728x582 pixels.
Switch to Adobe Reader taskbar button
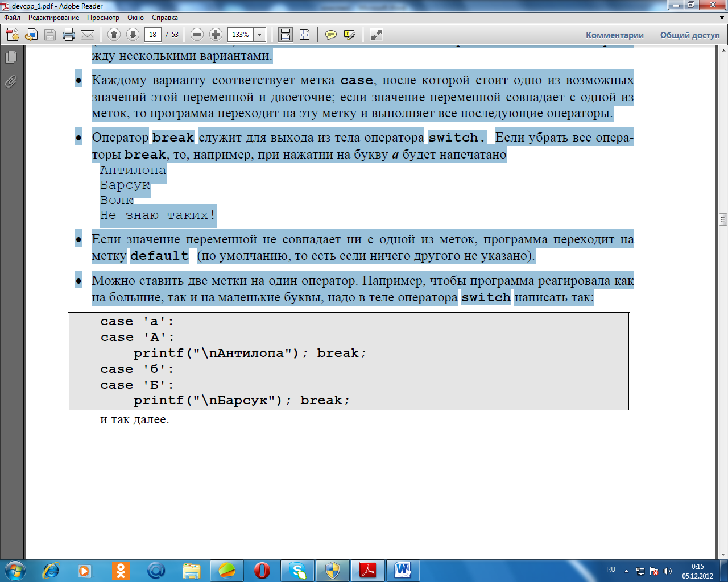click(368, 570)
